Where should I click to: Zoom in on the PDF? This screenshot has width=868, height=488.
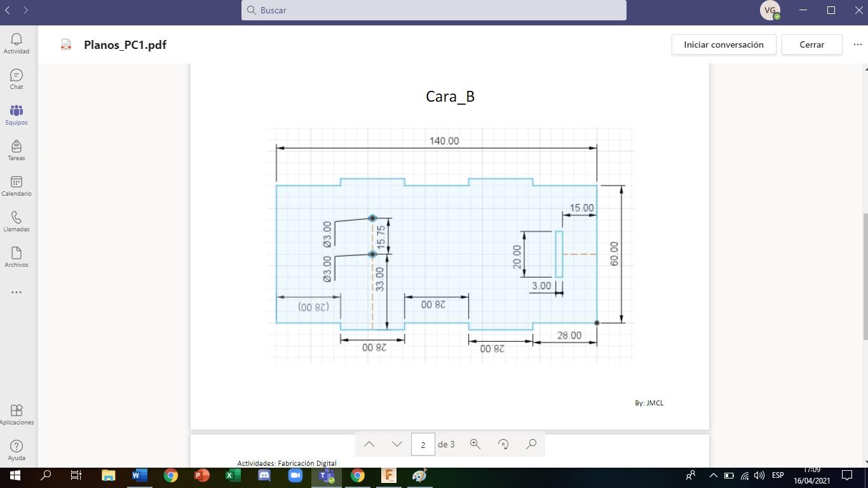[475, 444]
